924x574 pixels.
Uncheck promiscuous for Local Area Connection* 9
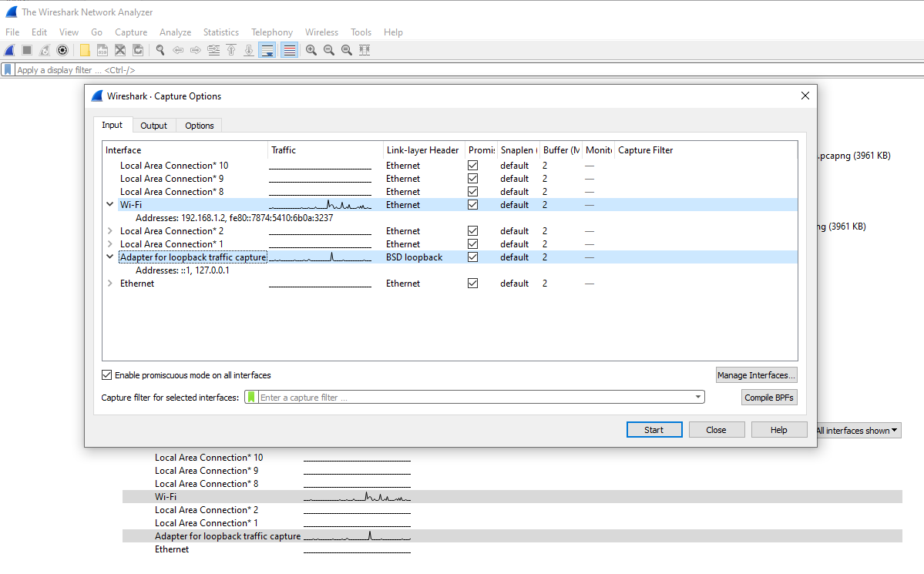click(x=472, y=179)
